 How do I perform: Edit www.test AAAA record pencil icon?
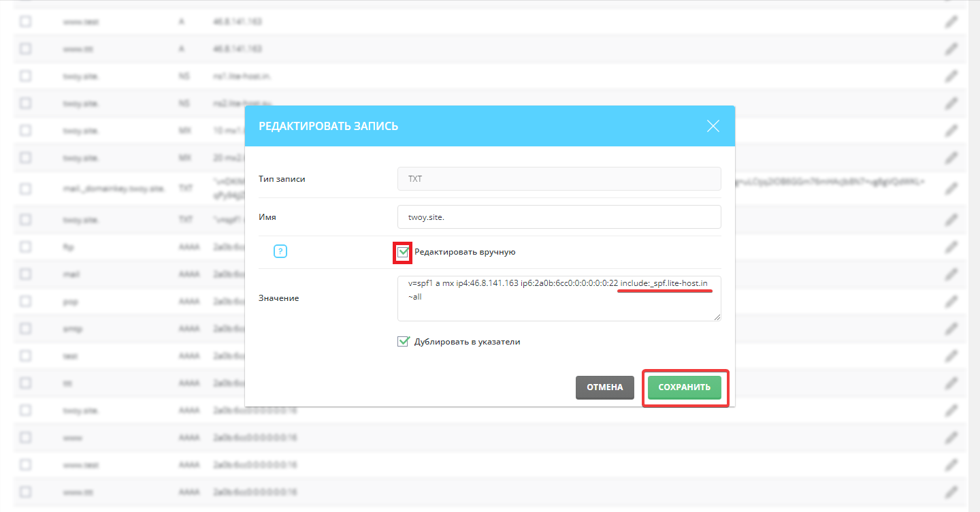(951, 464)
